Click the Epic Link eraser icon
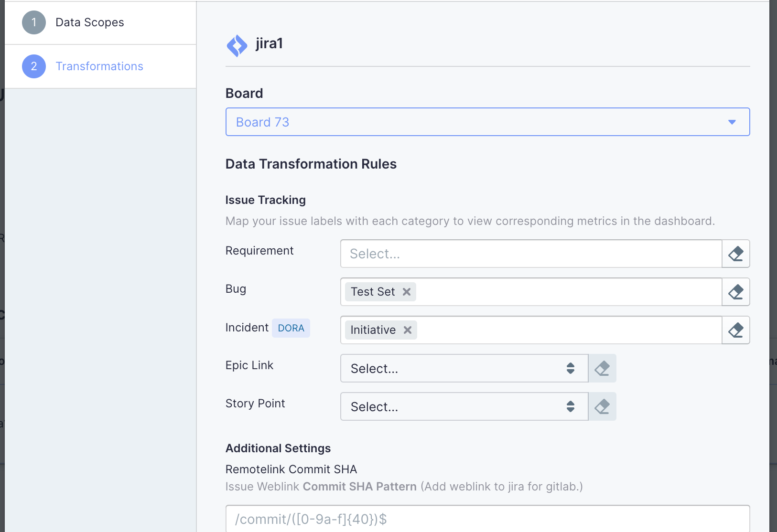Viewport: 777px width, 532px height. point(602,368)
